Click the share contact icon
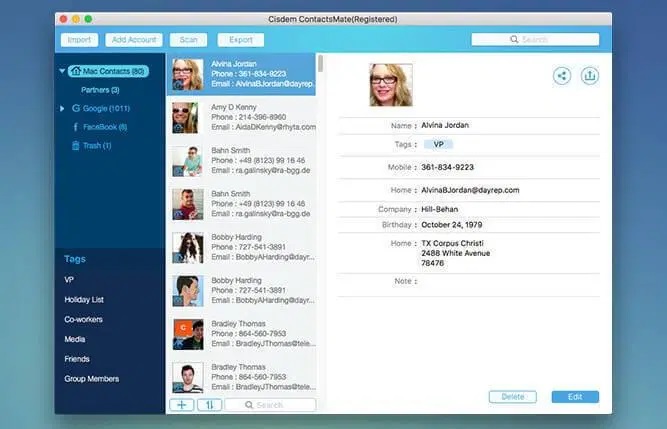 561,75
